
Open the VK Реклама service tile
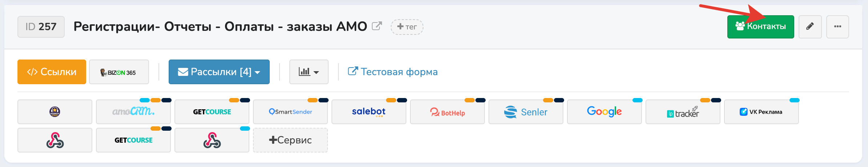tap(761, 112)
